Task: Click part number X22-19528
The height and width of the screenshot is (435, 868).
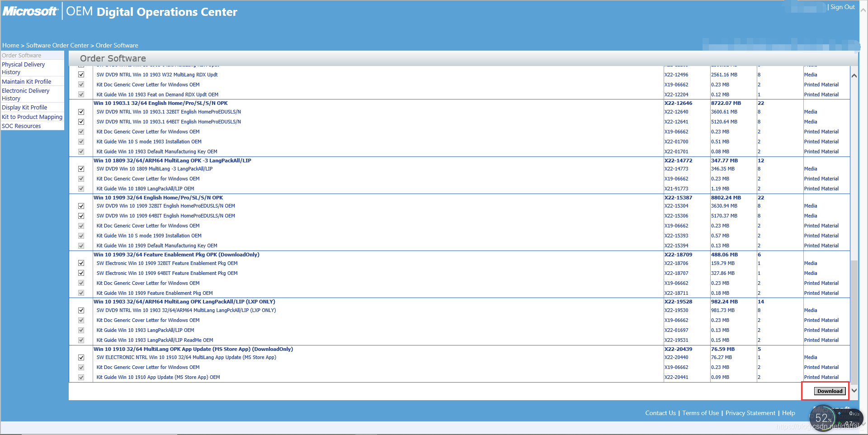Action: [x=678, y=302]
